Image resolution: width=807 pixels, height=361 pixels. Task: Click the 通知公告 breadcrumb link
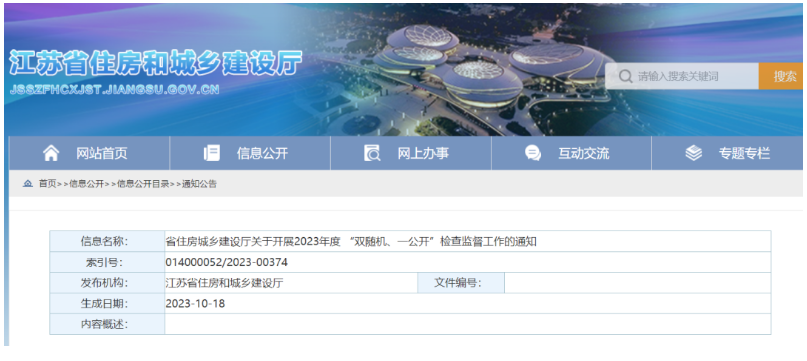coord(199,184)
